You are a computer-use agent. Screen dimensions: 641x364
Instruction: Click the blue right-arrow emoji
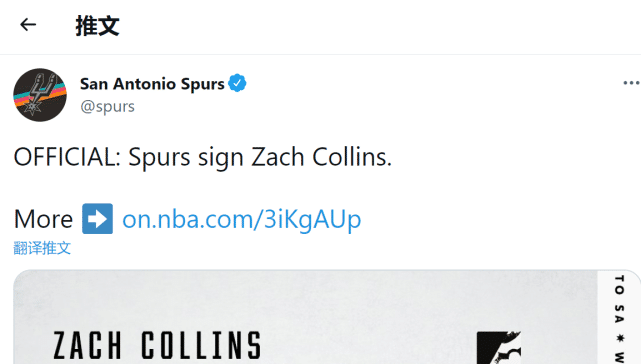tap(97, 219)
